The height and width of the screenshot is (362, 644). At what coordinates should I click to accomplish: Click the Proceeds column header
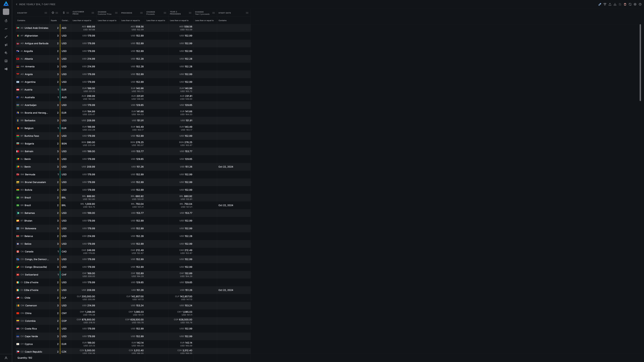tap(127, 13)
